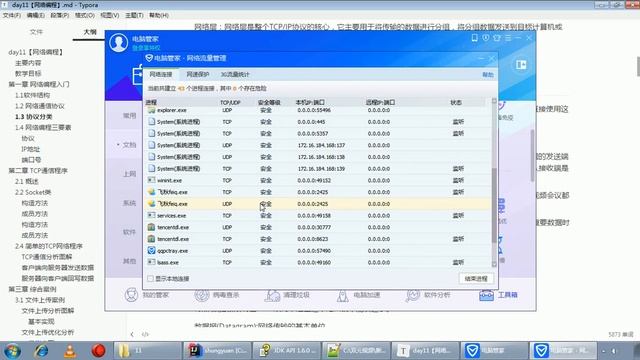The image size is (640, 360).
Task: Click the user avatar in 电脑管家
Action: [x=118, y=42]
